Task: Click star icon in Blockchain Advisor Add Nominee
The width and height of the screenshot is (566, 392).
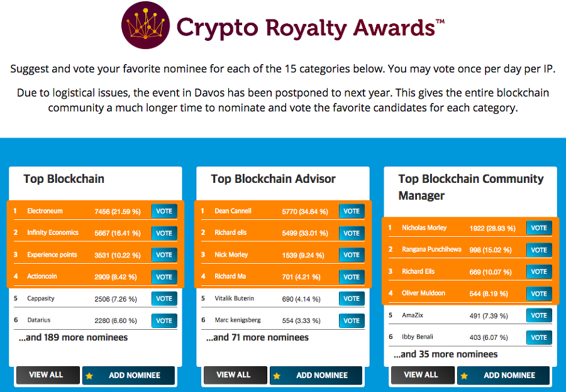Action: [277, 376]
